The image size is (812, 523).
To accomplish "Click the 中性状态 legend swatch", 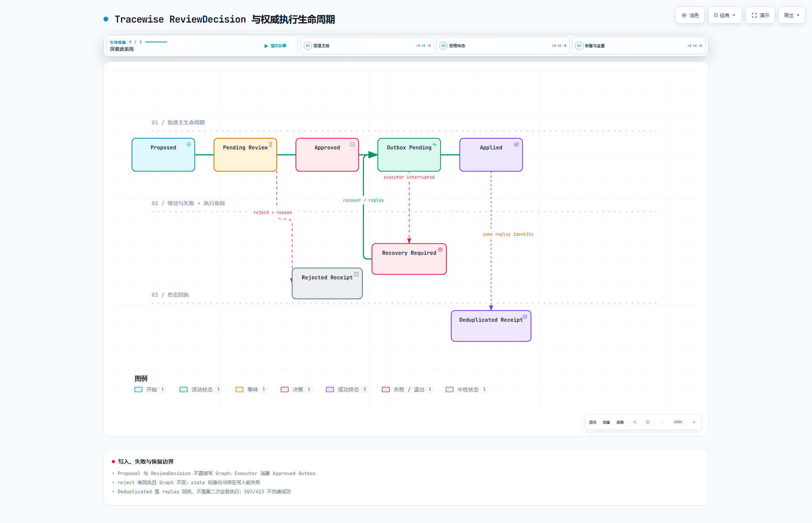I will [450, 389].
